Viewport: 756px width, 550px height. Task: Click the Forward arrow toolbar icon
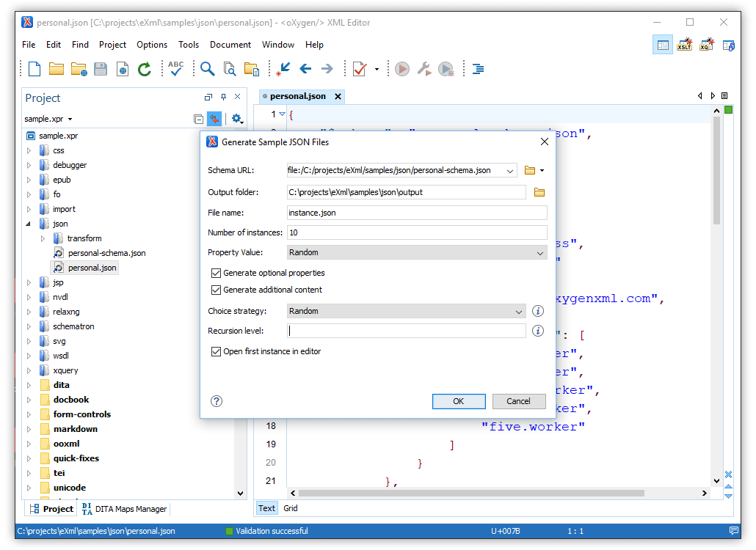point(327,69)
